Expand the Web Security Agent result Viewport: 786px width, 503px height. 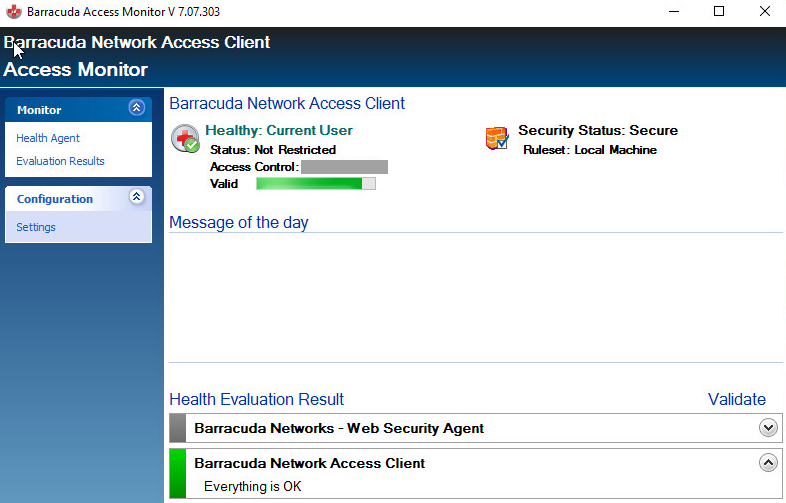point(768,428)
